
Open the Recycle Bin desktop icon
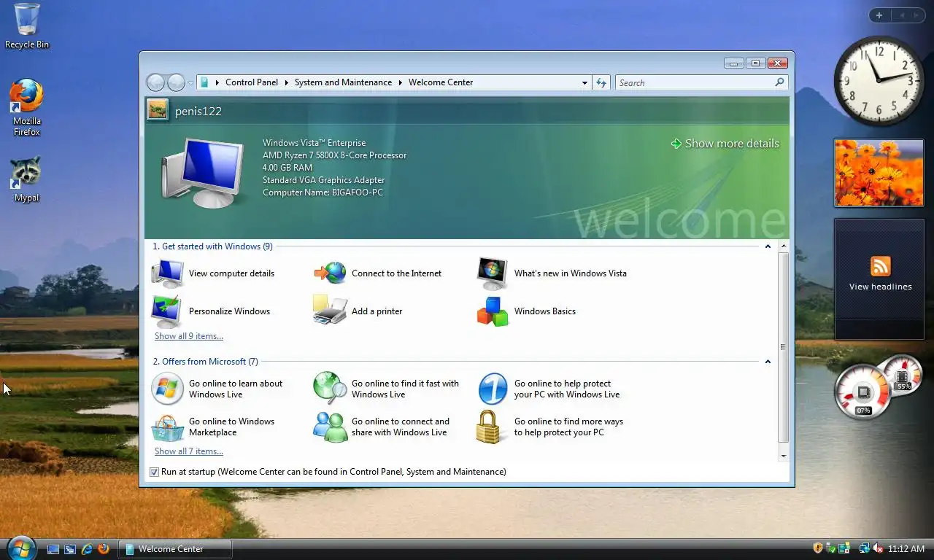(27, 26)
